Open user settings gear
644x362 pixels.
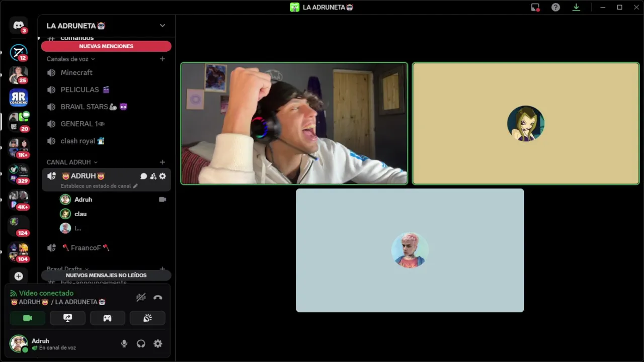[158, 343]
